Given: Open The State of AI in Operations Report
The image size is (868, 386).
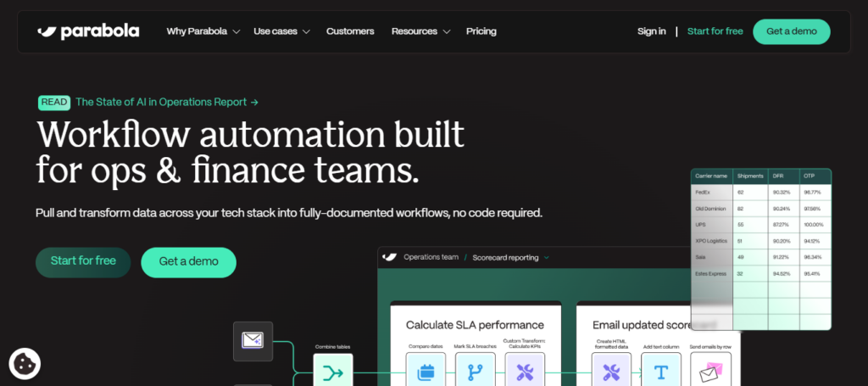Looking at the screenshot, I should [167, 102].
